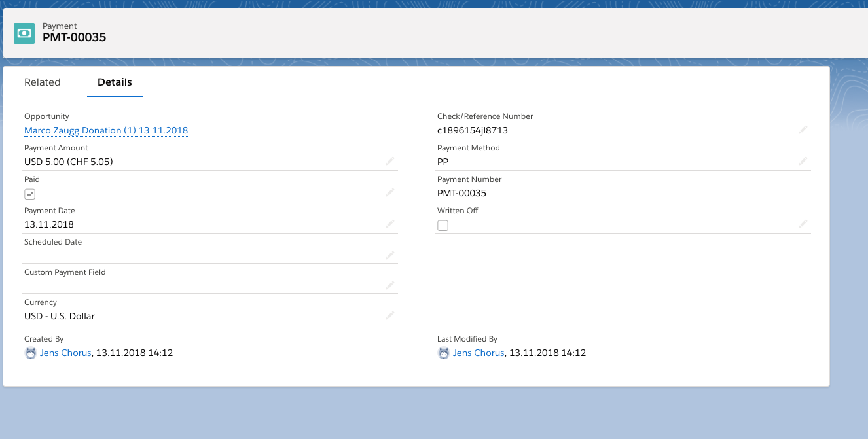This screenshot has height=439, width=868.
Task: Click the Created By user avatar
Action: point(30,353)
